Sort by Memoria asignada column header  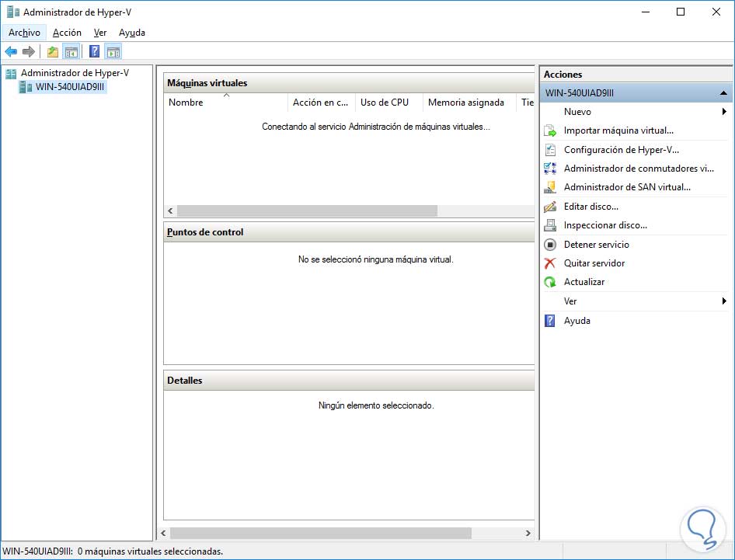(469, 103)
